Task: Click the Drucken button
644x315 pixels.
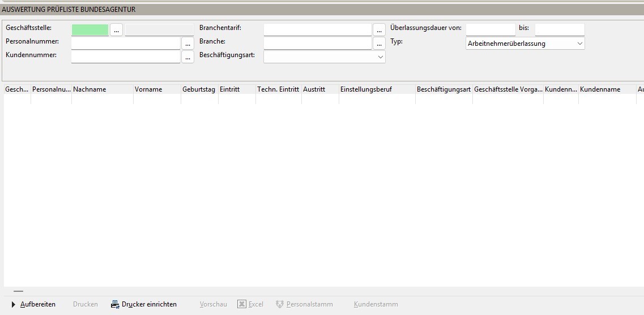Action: (x=86, y=304)
